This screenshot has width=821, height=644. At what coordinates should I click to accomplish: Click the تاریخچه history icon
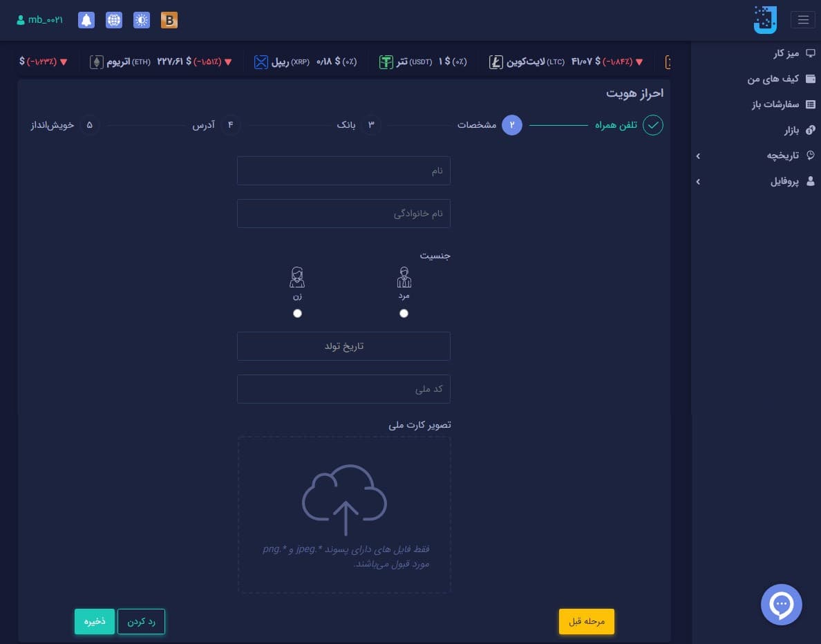811,155
